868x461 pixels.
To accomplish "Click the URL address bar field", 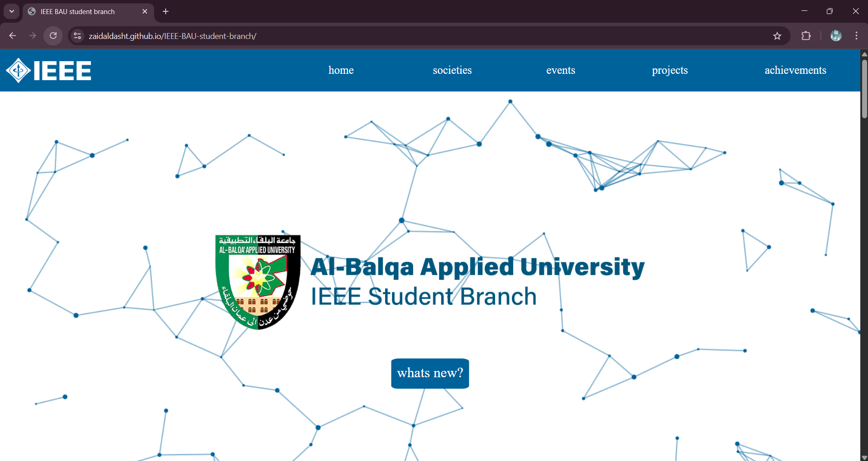I will (x=407, y=36).
